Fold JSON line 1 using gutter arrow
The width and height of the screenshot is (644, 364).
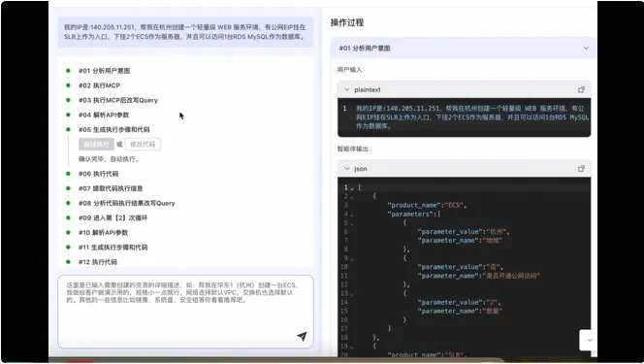(351, 188)
